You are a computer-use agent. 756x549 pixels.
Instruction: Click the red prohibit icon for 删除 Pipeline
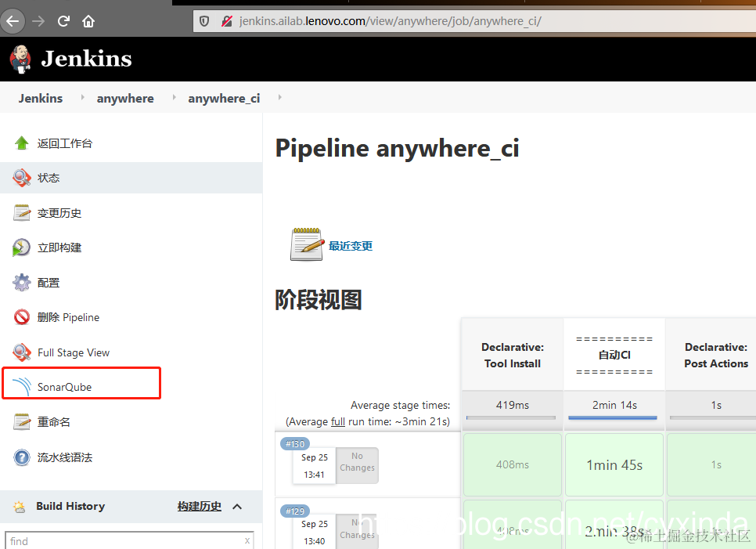click(x=22, y=317)
